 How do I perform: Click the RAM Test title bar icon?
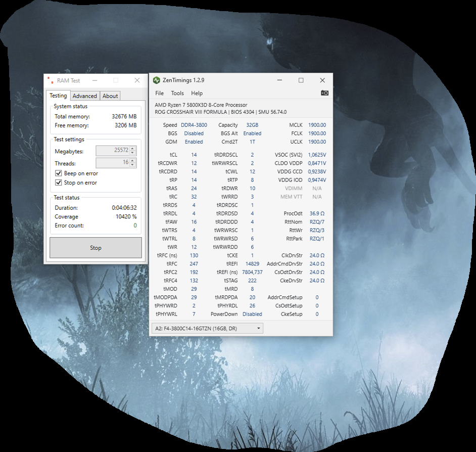click(x=50, y=80)
